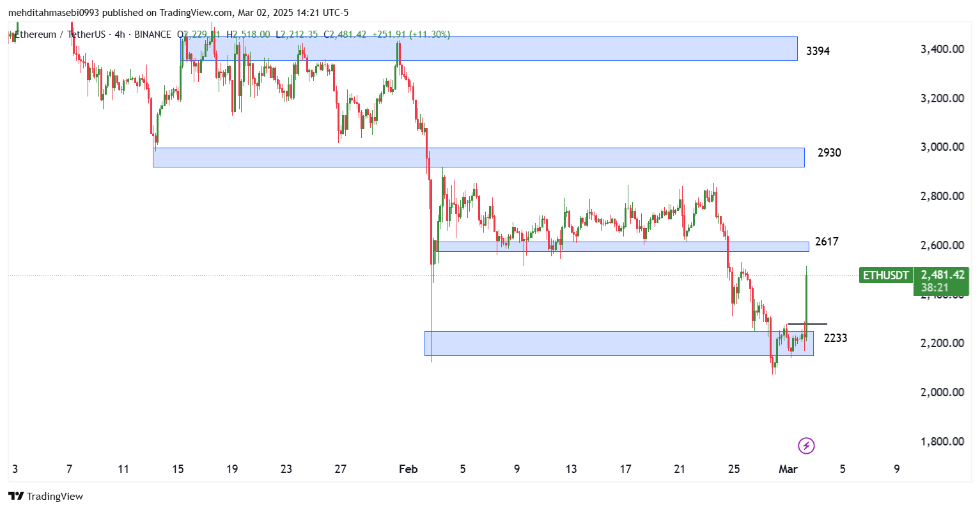Image resolution: width=980 pixels, height=510 pixels.
Task: Click the short black horizontal line near 2233
Action: point(807,325)
